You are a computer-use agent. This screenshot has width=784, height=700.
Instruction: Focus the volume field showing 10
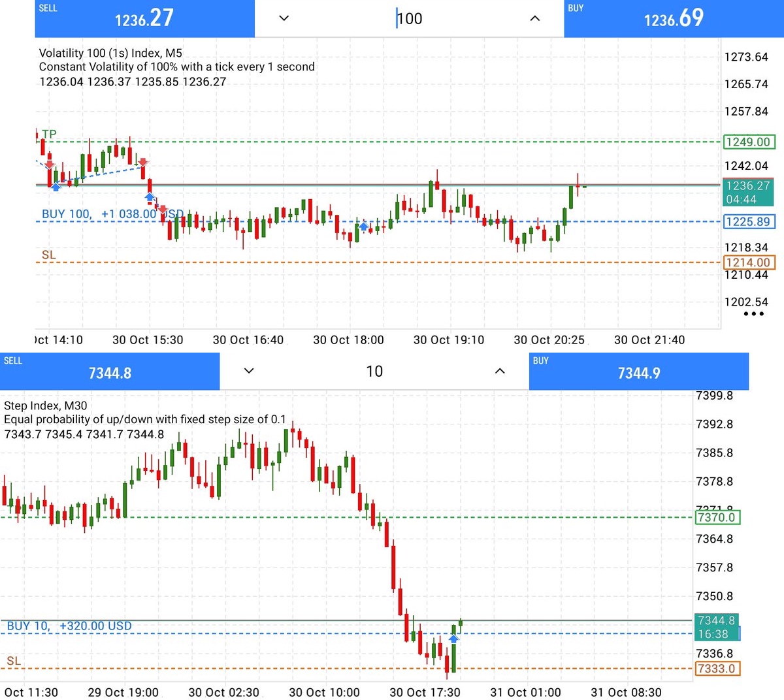pyautogui.click(x=374, y=372)
